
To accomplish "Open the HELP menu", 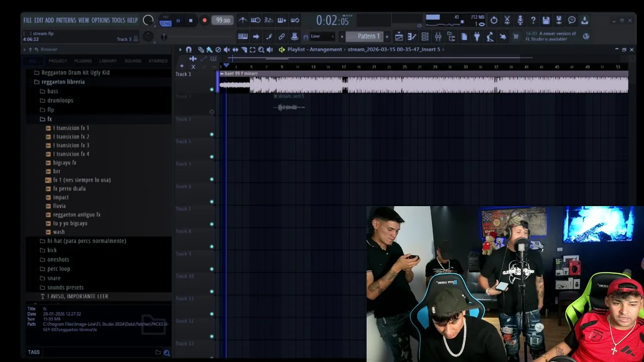I will (132, 20).
